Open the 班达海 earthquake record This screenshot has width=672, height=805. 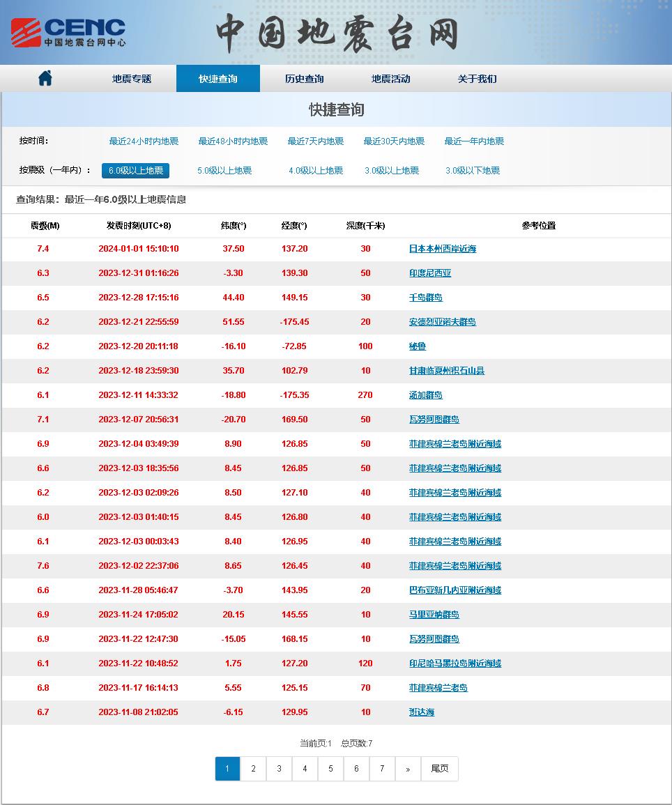pyautogui.click(x=421, y=712)
